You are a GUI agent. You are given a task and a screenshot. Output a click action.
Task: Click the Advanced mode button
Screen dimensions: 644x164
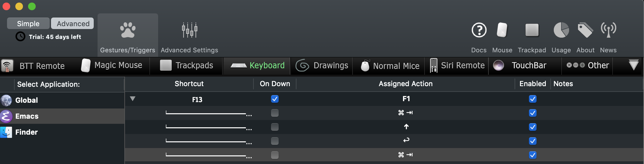coord(73,24)
